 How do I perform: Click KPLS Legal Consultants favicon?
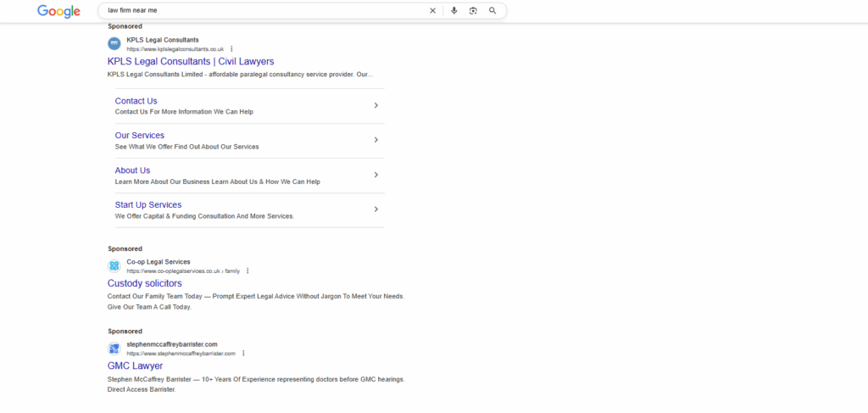(114, 44)
